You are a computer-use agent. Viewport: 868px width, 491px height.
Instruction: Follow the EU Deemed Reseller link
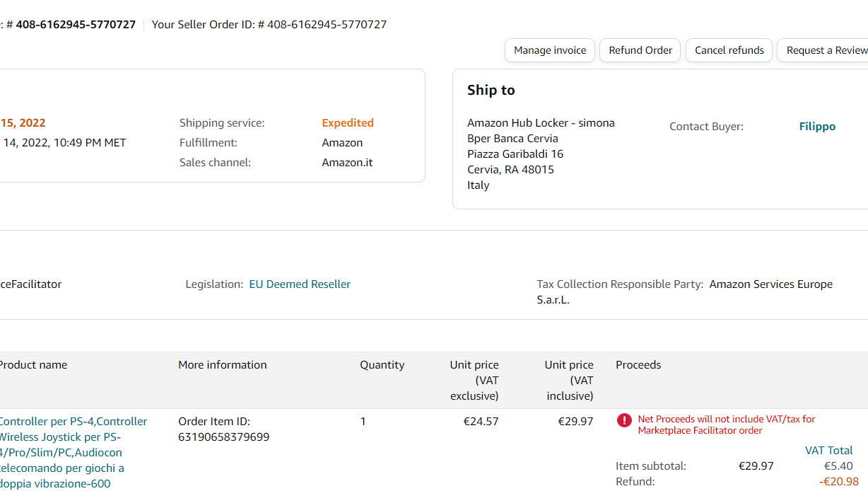300,284
